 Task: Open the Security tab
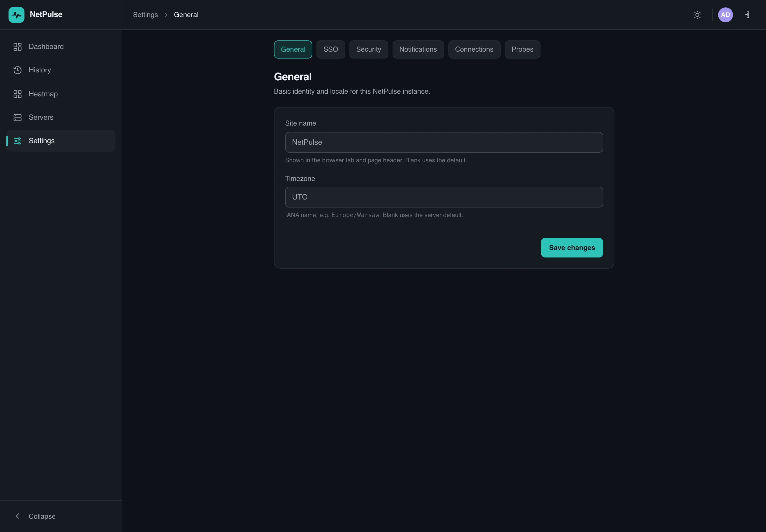369,49
